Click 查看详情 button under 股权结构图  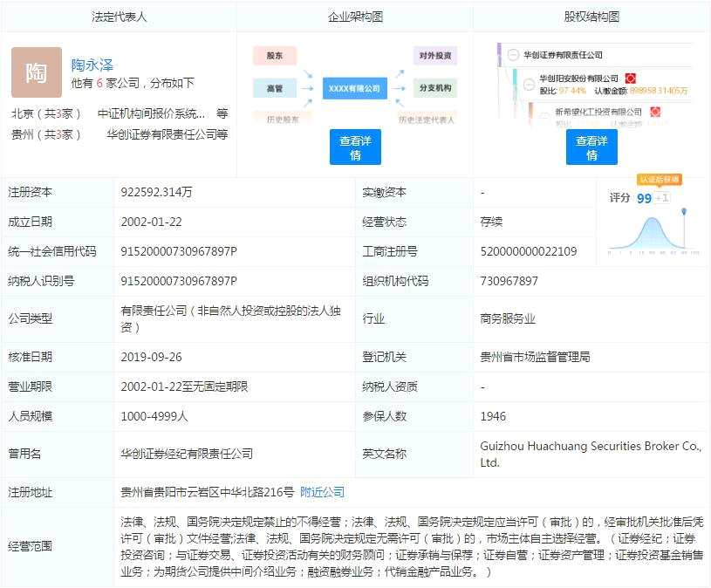tap(591, 147)
